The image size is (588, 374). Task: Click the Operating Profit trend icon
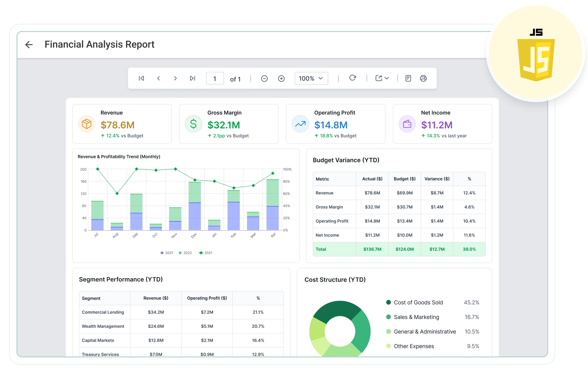coord(300,124)
